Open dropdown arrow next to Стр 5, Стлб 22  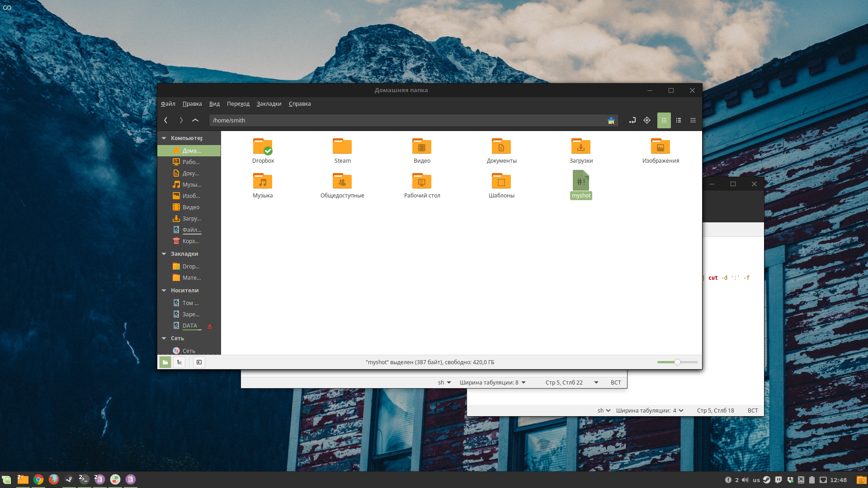[x=596, y=382]
